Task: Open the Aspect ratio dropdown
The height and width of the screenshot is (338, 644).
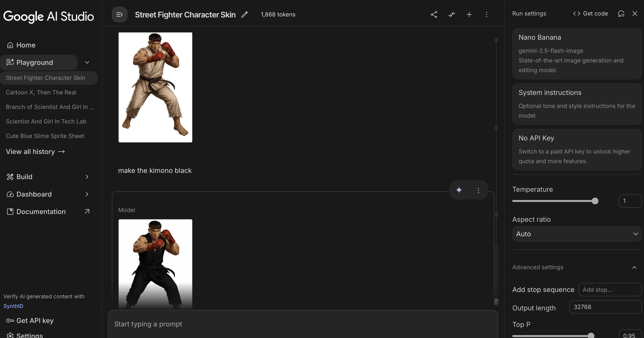Action: pyautogui.click(x=577, y=234)
